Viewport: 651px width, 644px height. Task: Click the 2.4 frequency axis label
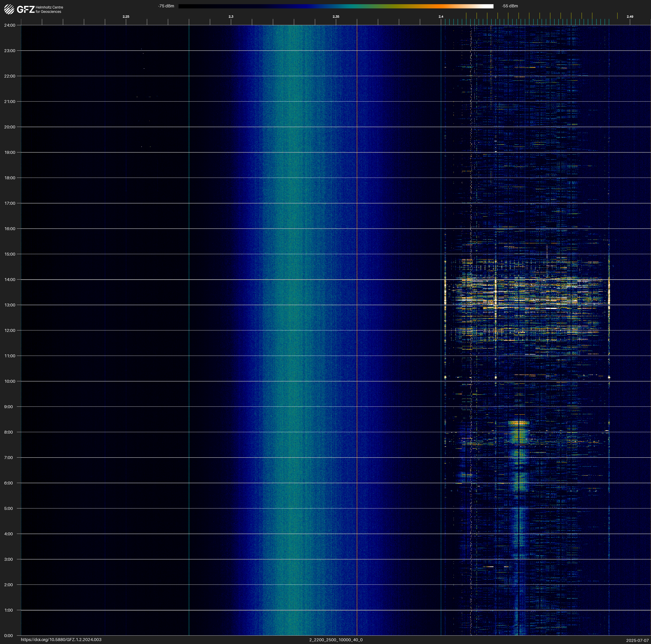tap(441, 17)
